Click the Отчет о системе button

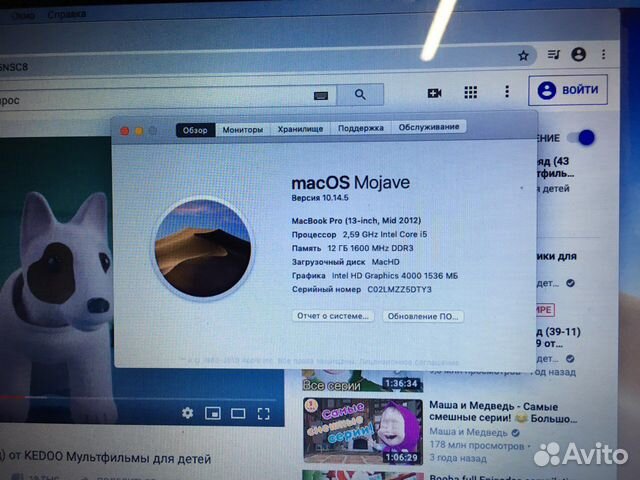pyautogui.click(x=333, y=316)
